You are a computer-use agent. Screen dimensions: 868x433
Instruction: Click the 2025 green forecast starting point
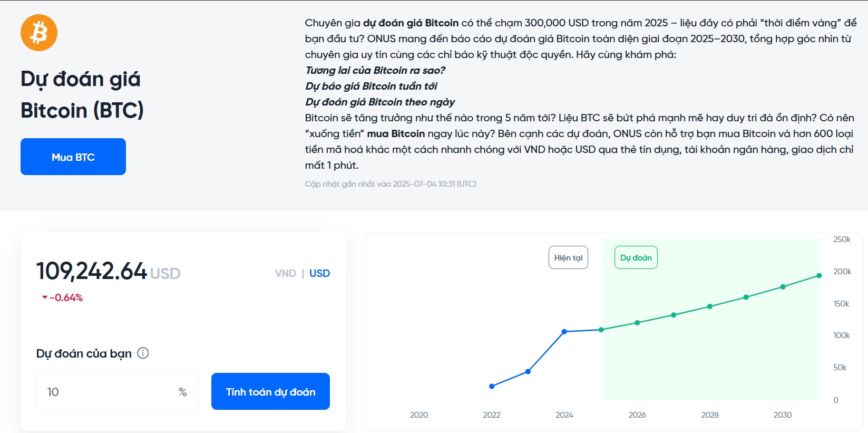(601, 330)
